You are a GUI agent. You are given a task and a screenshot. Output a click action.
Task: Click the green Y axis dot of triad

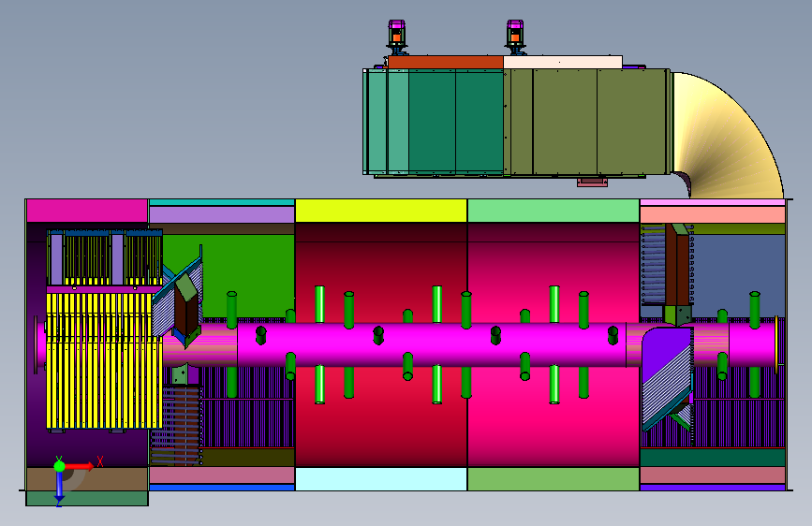[x=59, y=466]
